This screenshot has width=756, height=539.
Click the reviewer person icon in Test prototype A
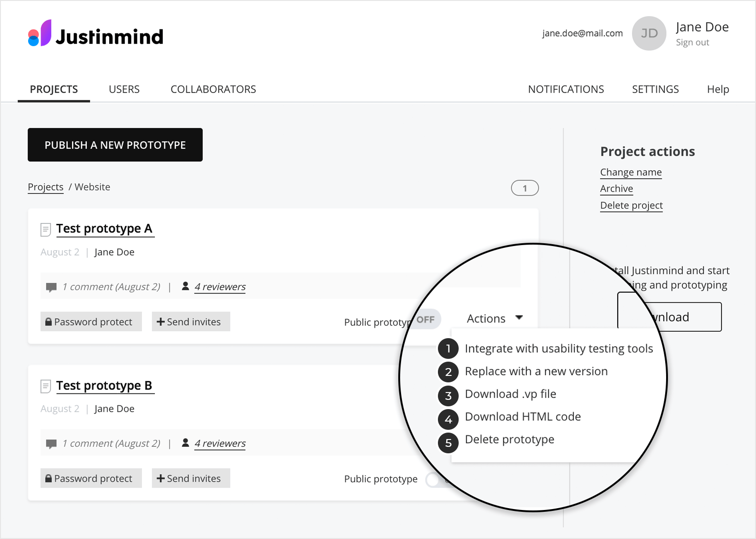coord(185,286)
